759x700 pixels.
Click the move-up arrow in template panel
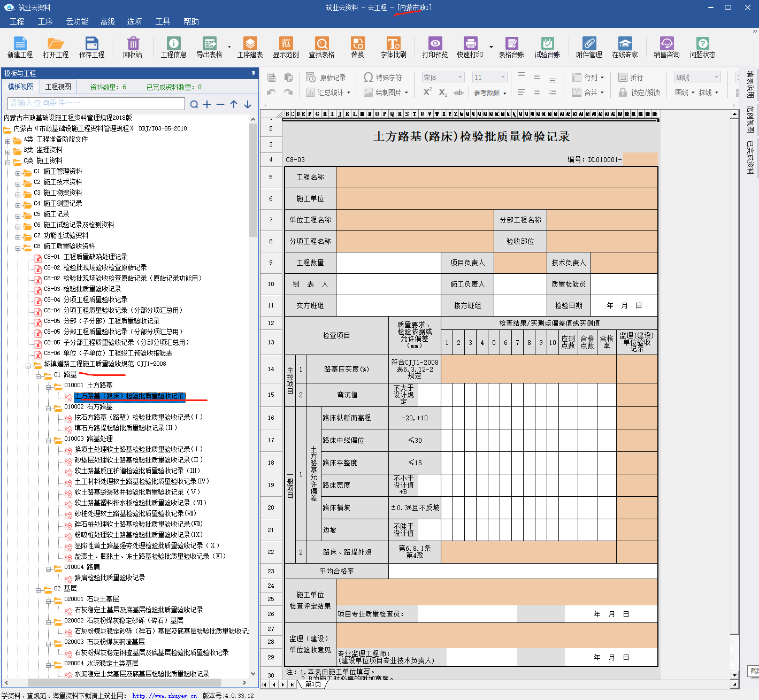coord(234,104)
